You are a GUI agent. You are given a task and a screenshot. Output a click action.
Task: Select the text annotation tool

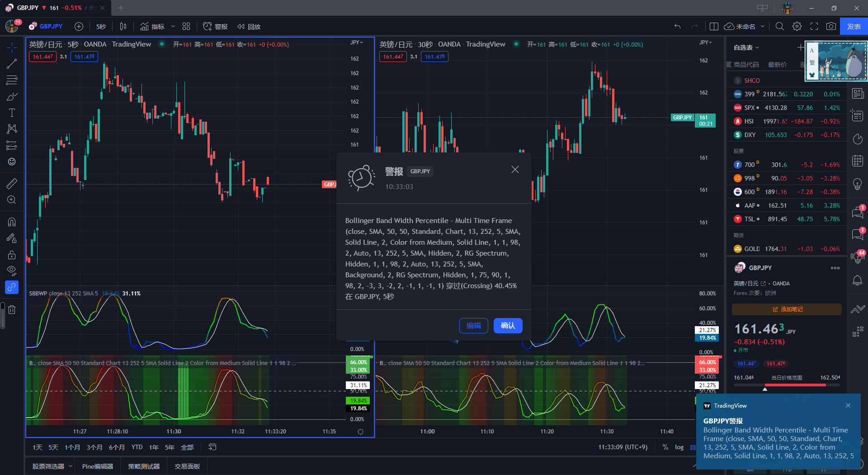pyautogui.click(x=12, y=113)
